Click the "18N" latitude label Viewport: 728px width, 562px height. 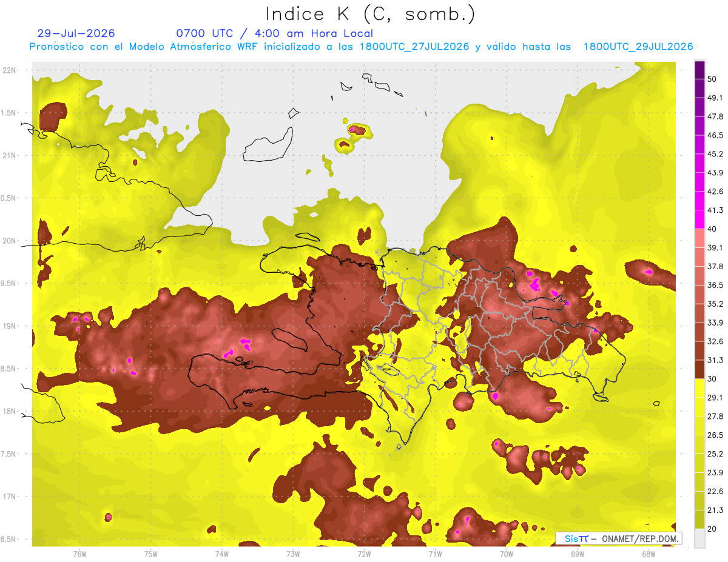10,411
